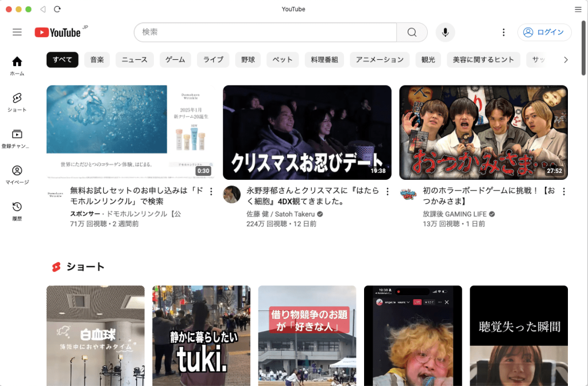Play the おつかみさま horror game thumbnail
This screenshot has width=588, height=386.
click(483, 133)
